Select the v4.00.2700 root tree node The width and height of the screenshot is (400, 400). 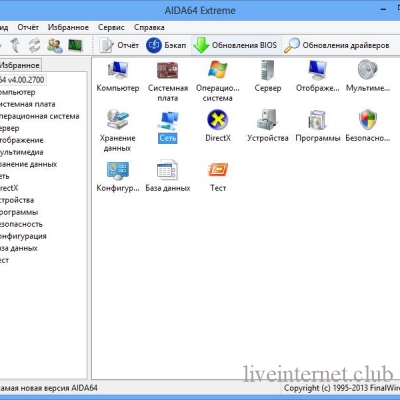pyautogui.click(x=22, y=80)
